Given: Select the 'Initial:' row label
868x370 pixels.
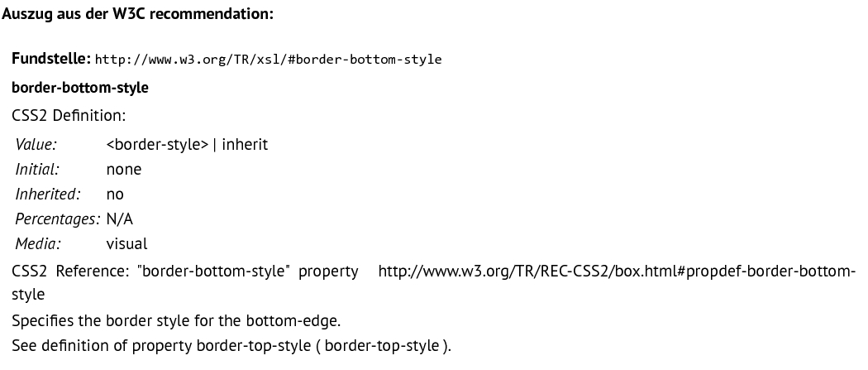Looking at the screenshot, I should coord(37,169).
